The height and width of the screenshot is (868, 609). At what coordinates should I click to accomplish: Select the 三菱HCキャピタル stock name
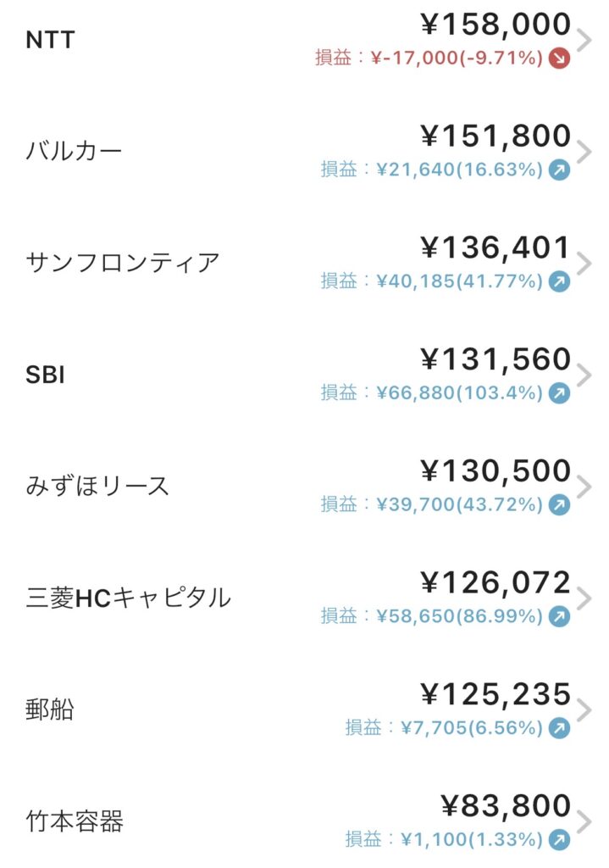(x=128, y=598)
